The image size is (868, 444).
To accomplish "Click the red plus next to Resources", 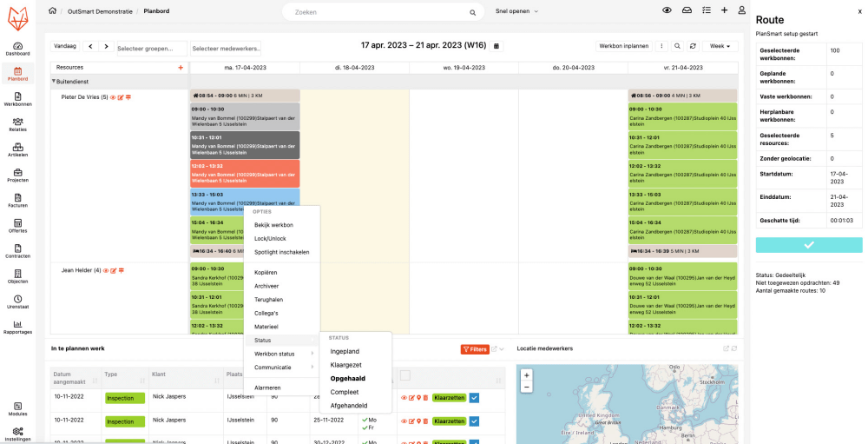I will coord(181,67).
